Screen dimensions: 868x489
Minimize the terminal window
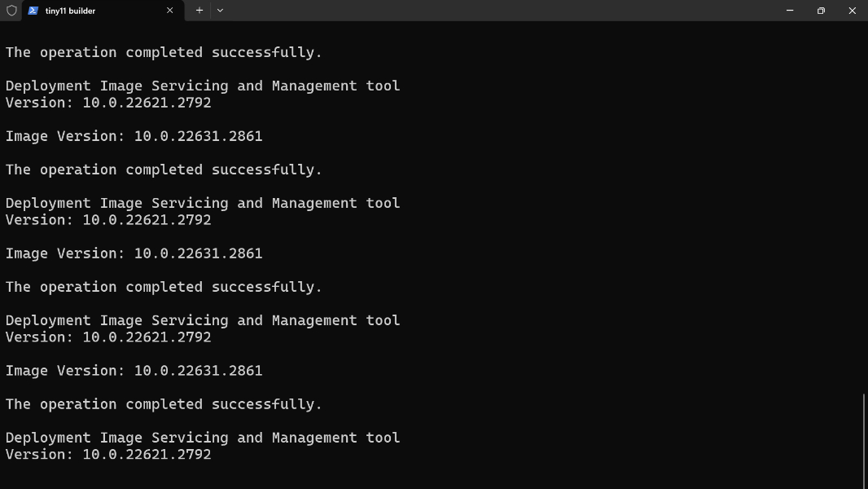pyautogui.click(x=790, y=11)
